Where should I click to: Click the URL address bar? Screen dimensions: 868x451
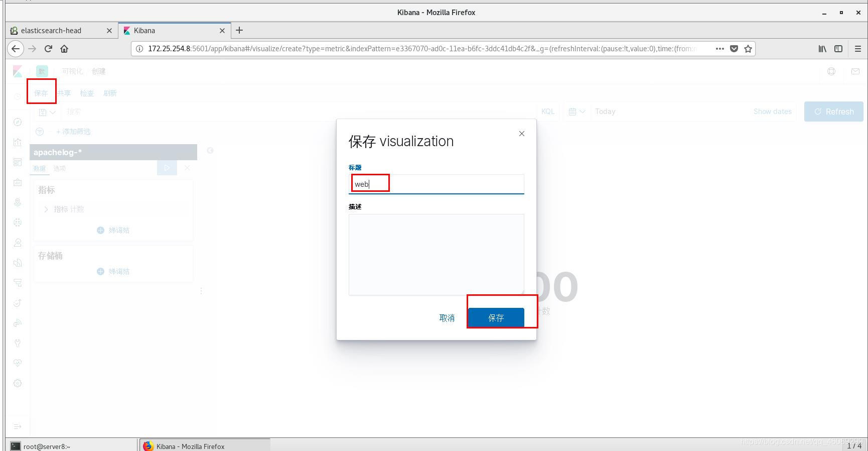click(x=421, y=49)
